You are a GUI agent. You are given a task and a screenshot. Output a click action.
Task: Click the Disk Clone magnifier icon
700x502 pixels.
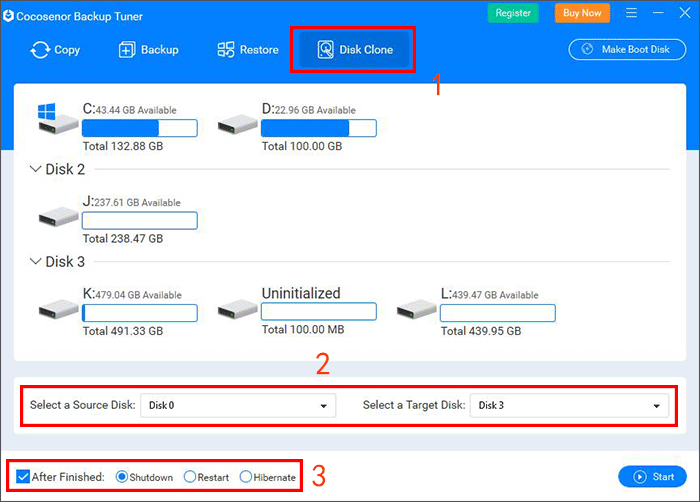click(325, 50)
